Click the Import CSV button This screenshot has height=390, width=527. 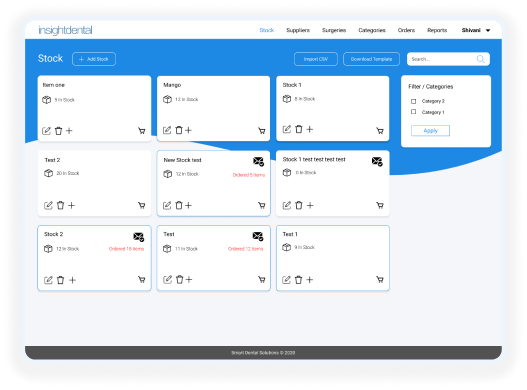pos(316,59)
